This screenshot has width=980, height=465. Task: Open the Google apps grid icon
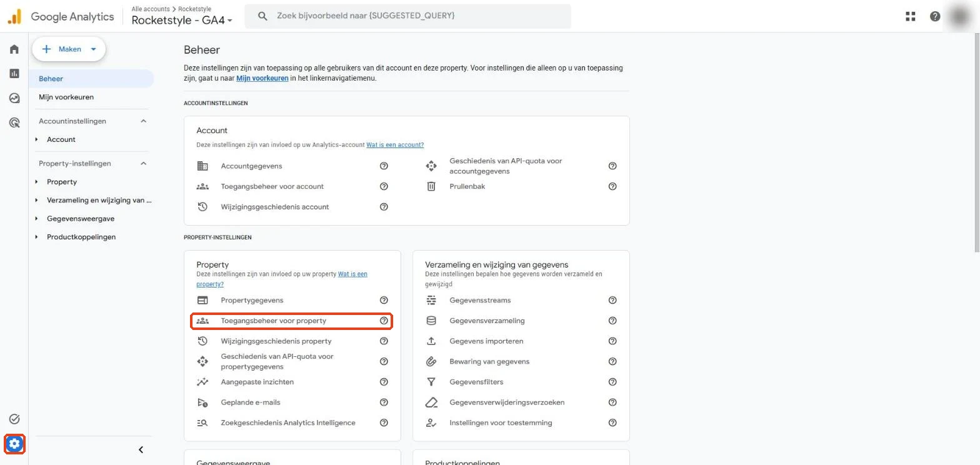(911, 16)
